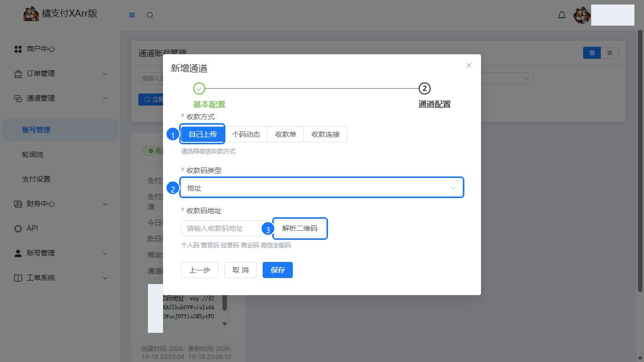Open the notification bell icon
The height and width of the screenshot is (362, 644).
point(562,15)
